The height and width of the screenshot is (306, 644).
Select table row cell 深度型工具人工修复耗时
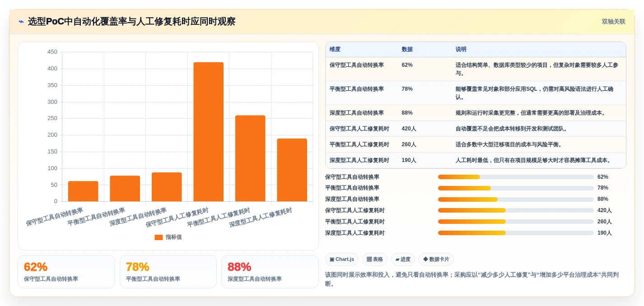tap(359, 160)
